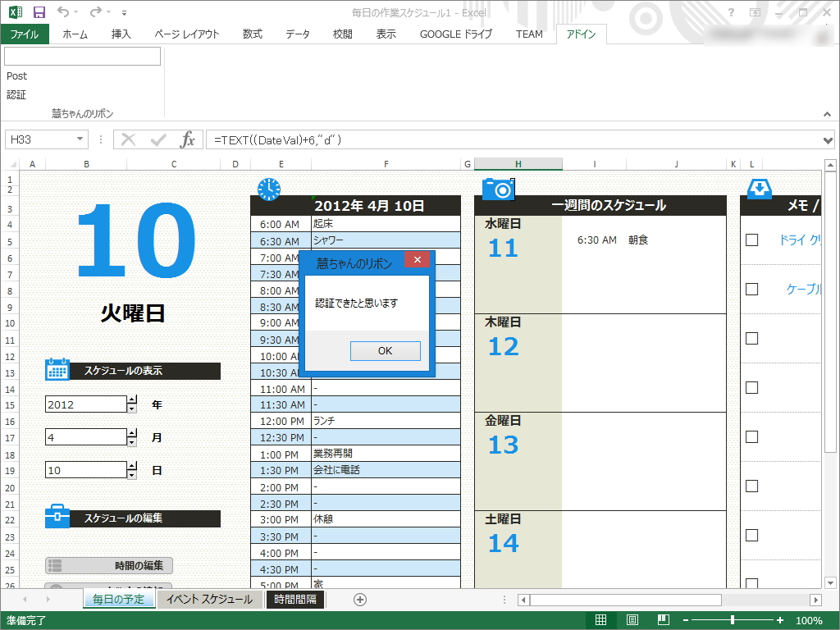
Task: Check the seventh memo checkbox
Action: click(751, 535)
